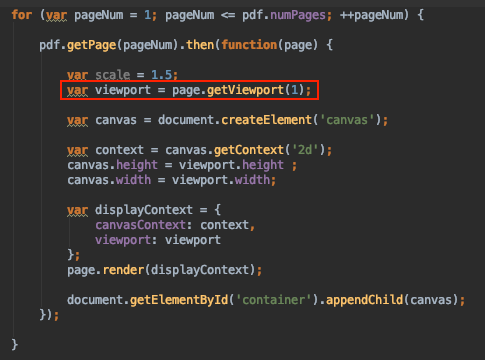This screenshot has width=485, height=360.
Task: Click 'viewport.width' on the right side
Action: (221, 180)
